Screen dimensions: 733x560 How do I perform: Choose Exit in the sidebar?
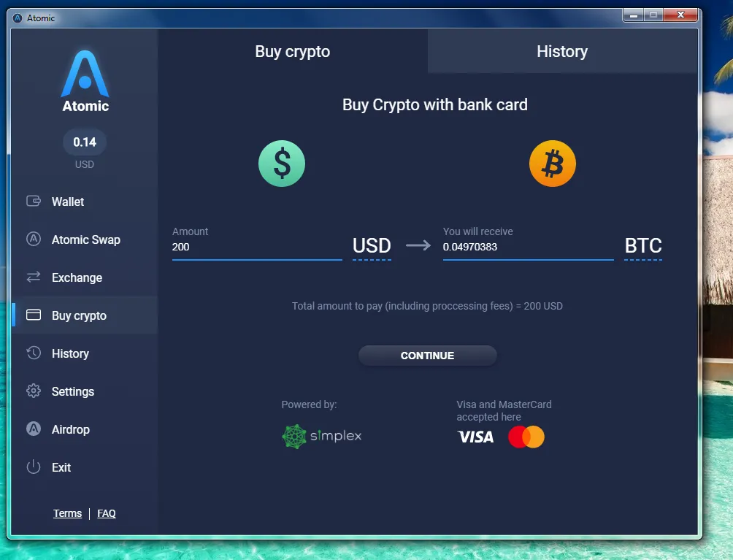click(84, 467)
